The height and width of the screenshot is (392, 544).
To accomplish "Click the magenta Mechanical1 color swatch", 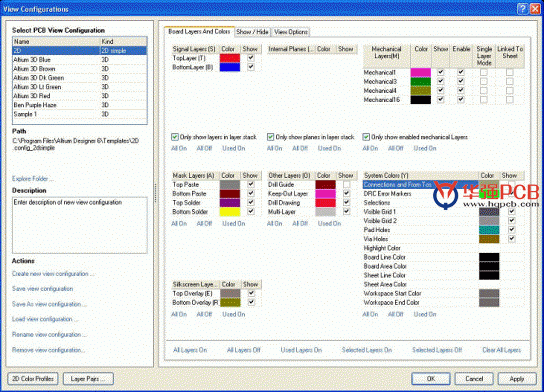I will [420, 73].
